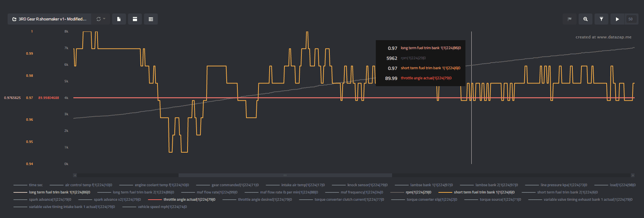The height and width of the screenshot is (218, 644).
Task: Show the 'line pressure kpa' series
Action: click(556, 185)
